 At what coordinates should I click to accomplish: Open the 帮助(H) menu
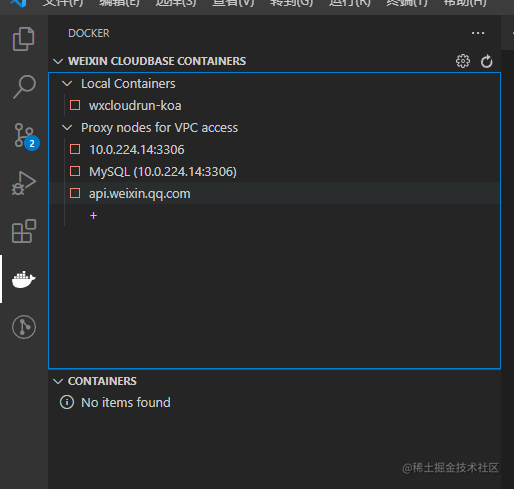[x=465, y=3]
